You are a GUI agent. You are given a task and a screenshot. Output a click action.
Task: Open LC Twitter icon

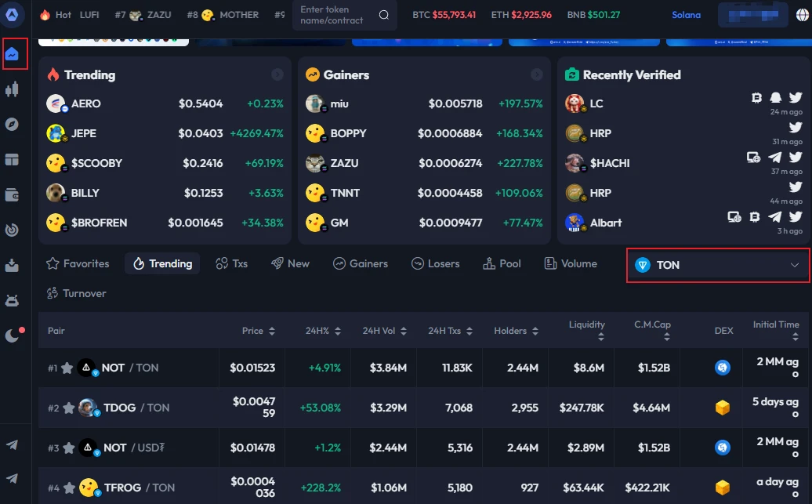coord(796,97)
